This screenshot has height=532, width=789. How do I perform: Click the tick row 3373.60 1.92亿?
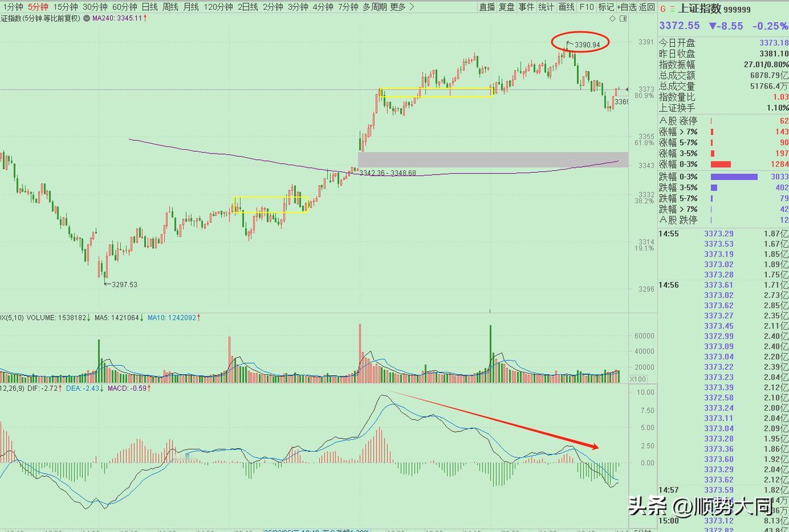(724, 459)
